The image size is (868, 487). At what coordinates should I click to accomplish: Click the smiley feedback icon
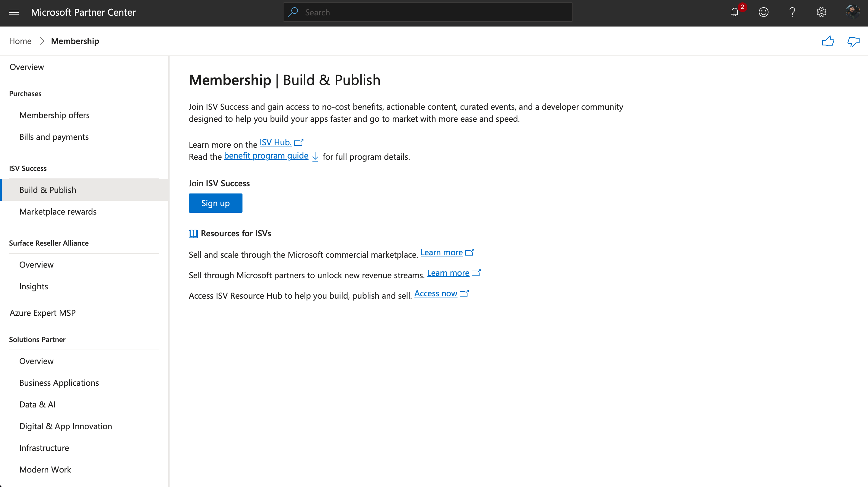(763, 12)
